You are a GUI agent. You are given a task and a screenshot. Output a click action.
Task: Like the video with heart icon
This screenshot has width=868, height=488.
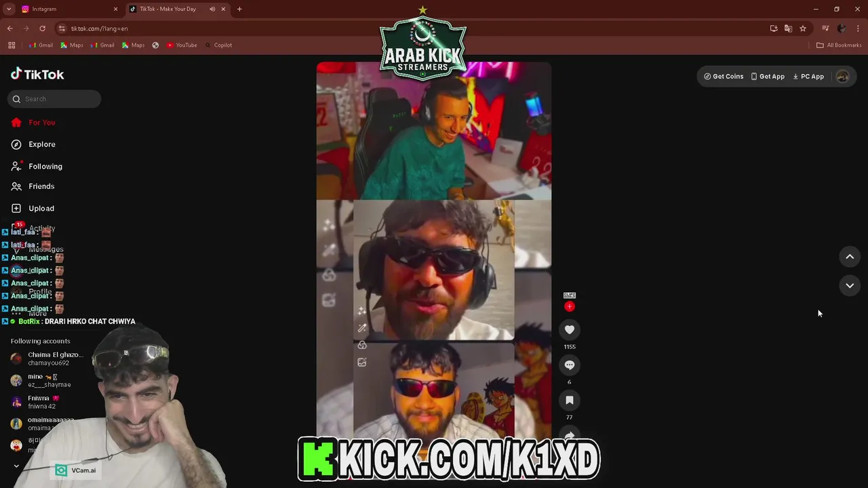[x=570, y=330]
